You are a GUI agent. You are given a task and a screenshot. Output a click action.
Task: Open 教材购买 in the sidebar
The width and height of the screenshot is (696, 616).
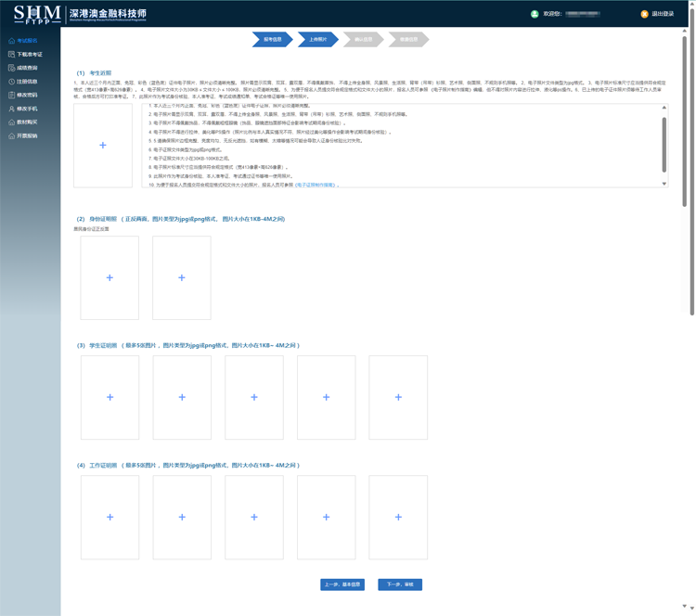27,122
